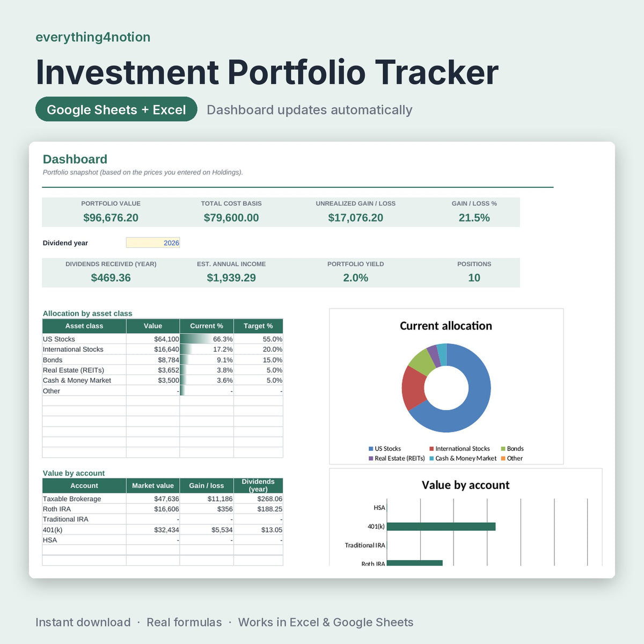The width and height of the screenshot is (644, 644).
Task: Click the International Stocks legend entry
Action: [460, 449]
